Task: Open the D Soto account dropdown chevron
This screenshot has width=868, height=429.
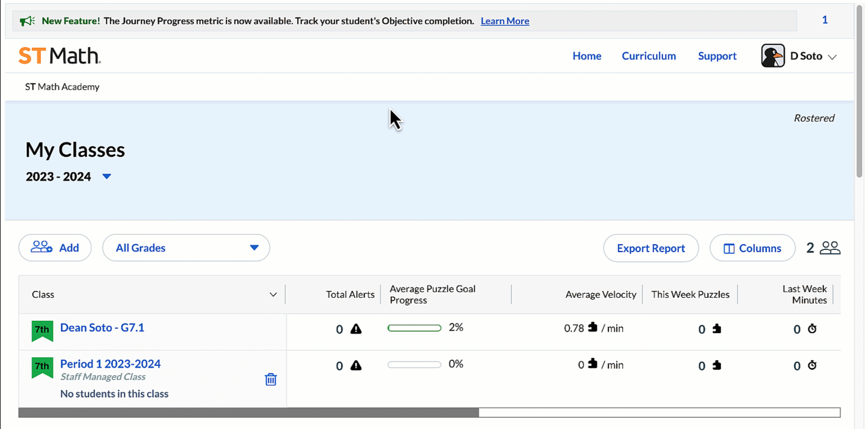Action: coord(833,57)
